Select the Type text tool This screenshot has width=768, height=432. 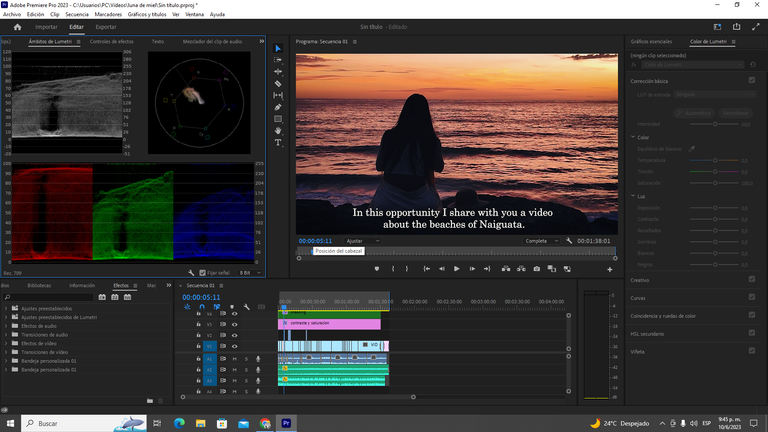[x=278, y=143]
